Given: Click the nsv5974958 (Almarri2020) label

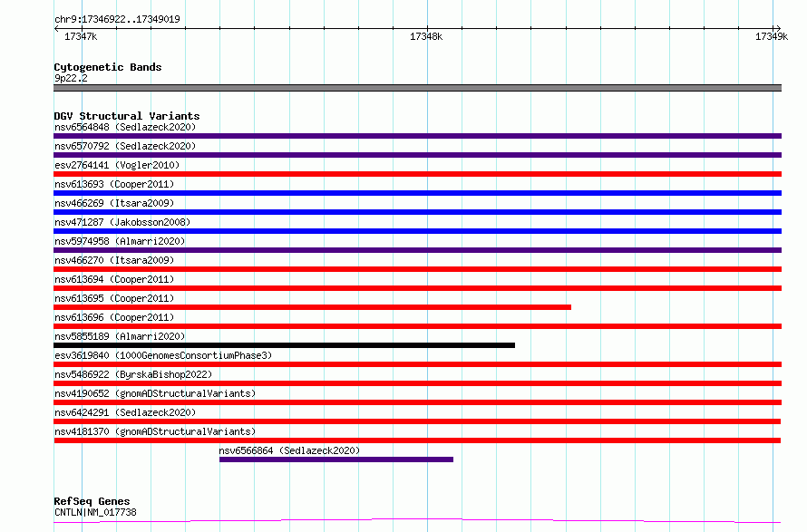Looking at the screenshot, I should pyautogui.click(x=120, y=241).
